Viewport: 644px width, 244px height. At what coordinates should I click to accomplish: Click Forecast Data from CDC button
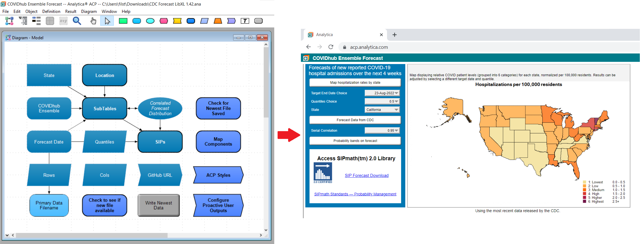[355, 120]
